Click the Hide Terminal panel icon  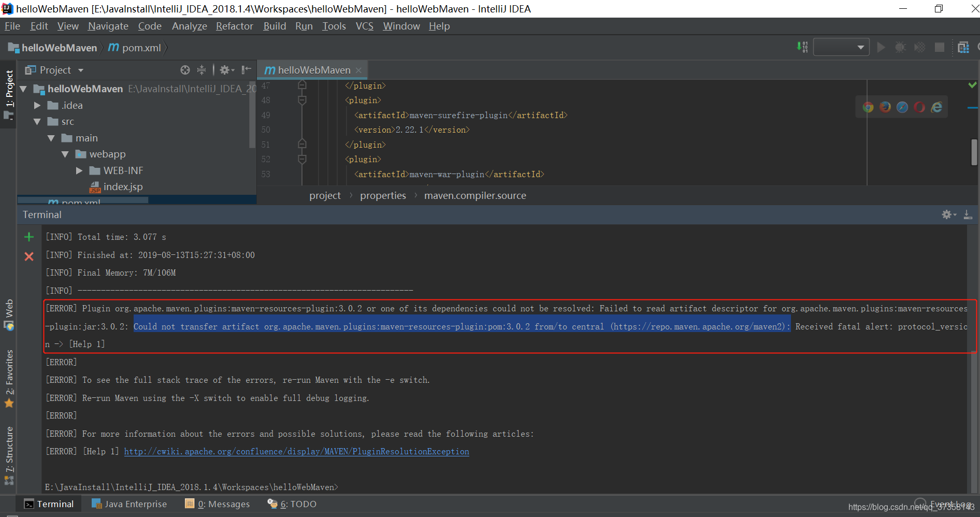point(968,214)
